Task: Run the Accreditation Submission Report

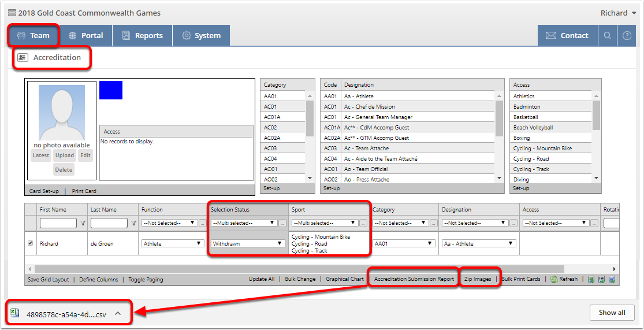Action: click(x=414, y=279)
